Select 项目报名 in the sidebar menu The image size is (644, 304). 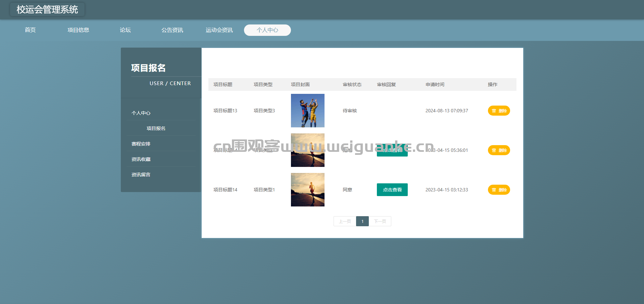coord(156,128)
